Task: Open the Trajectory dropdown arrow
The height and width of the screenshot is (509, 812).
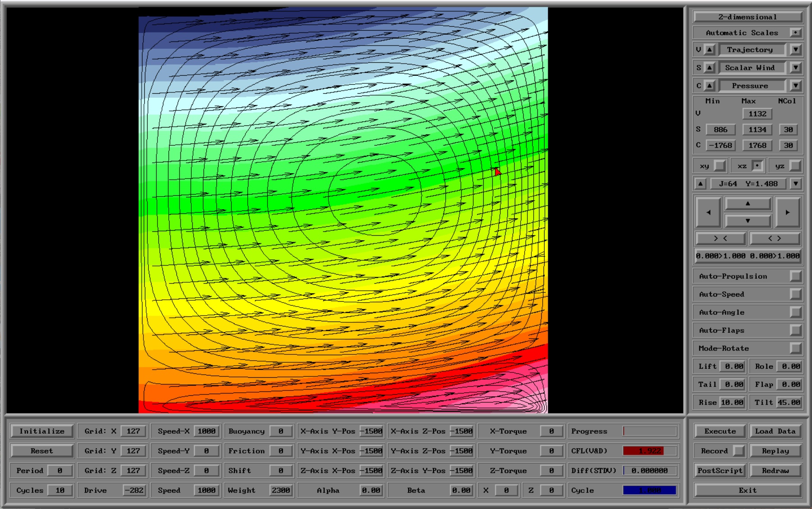Action: [x=795, y=50]
